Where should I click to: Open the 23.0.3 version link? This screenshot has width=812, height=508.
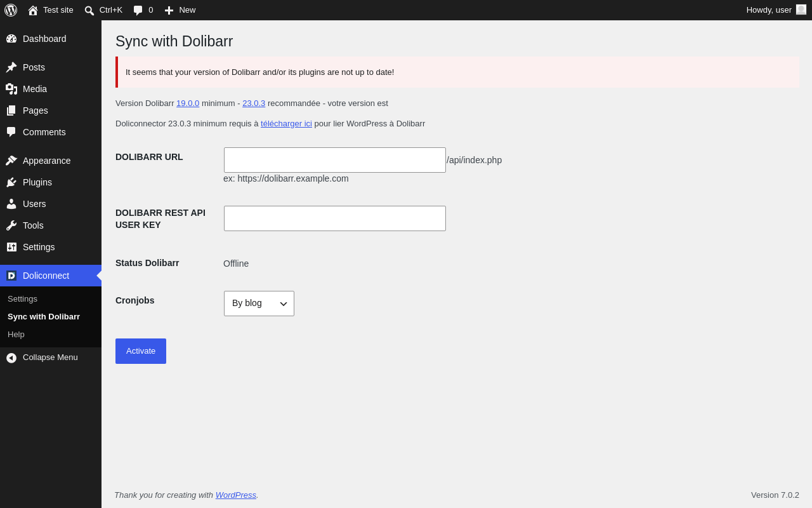point(254,104)
